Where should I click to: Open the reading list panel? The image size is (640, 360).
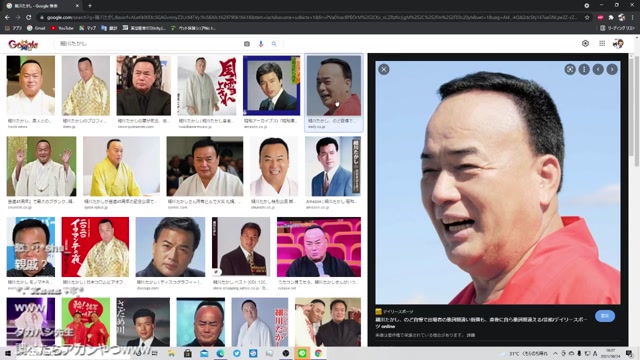tap(617, 28)
